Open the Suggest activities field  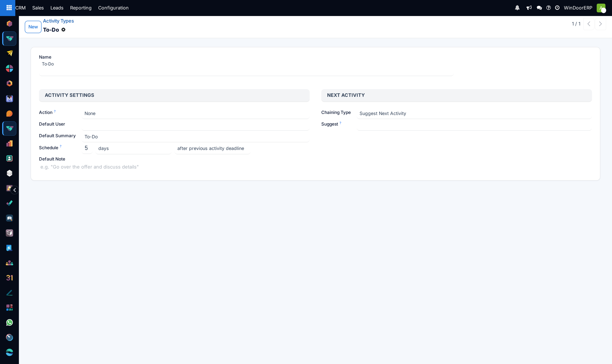click(x=474, y=125)
